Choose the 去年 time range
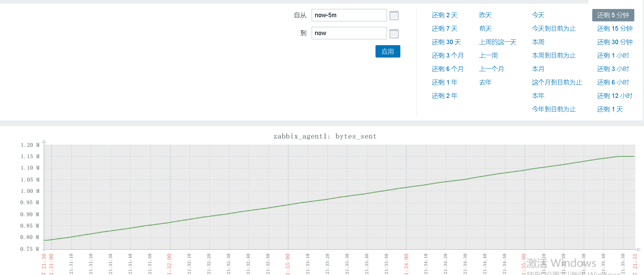 point(485,82)
